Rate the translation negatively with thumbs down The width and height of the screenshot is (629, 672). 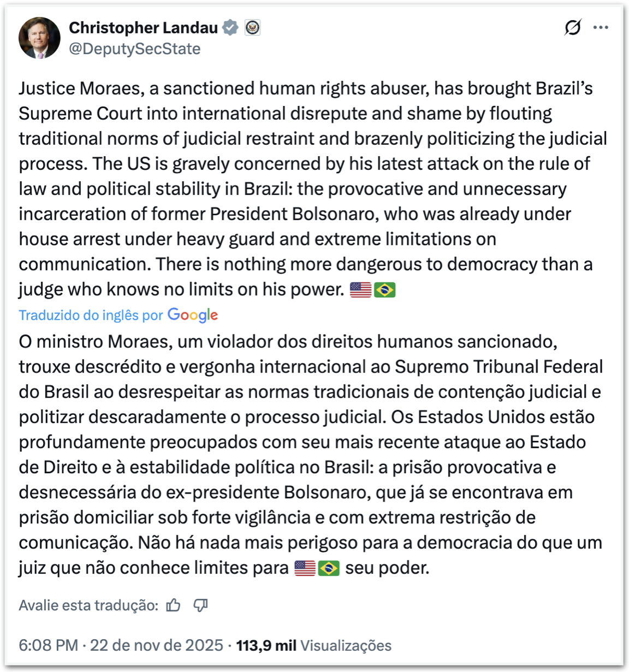(x=200, y=605)
